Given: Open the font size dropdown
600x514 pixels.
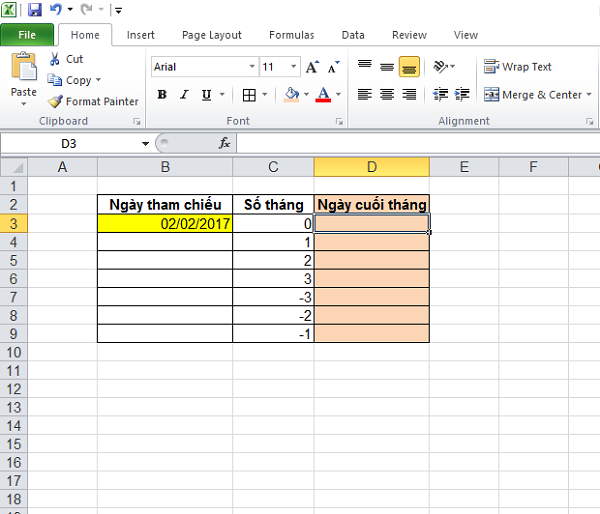Looking at the screenshot, I should point(293,67).
